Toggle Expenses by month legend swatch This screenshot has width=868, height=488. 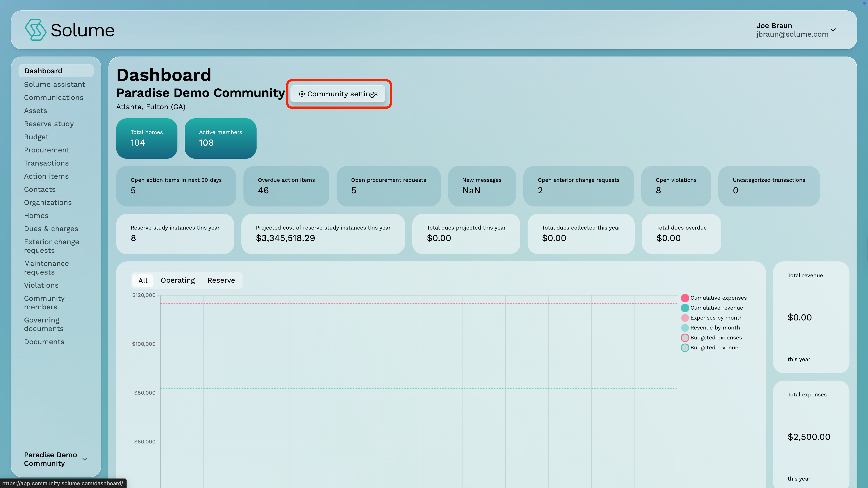point(685,318)
